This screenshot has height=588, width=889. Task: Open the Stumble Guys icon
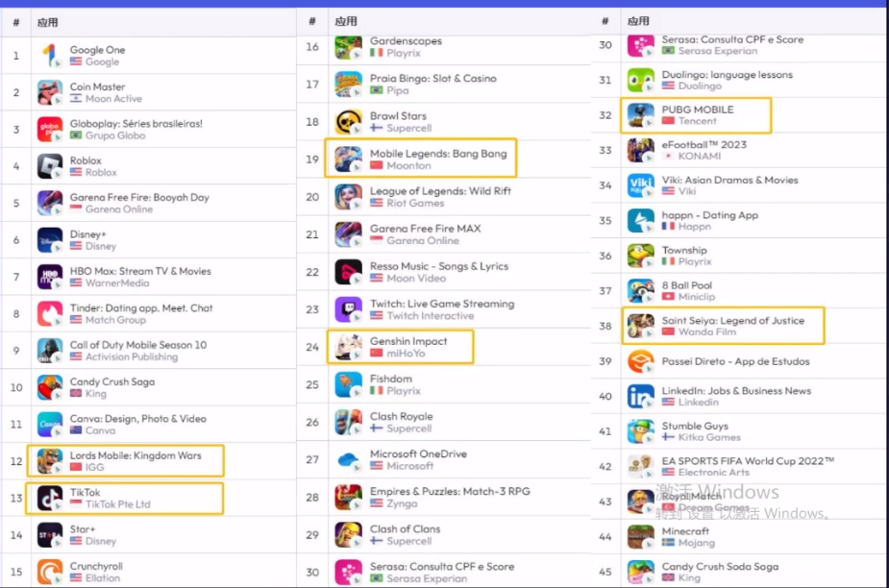641,431
